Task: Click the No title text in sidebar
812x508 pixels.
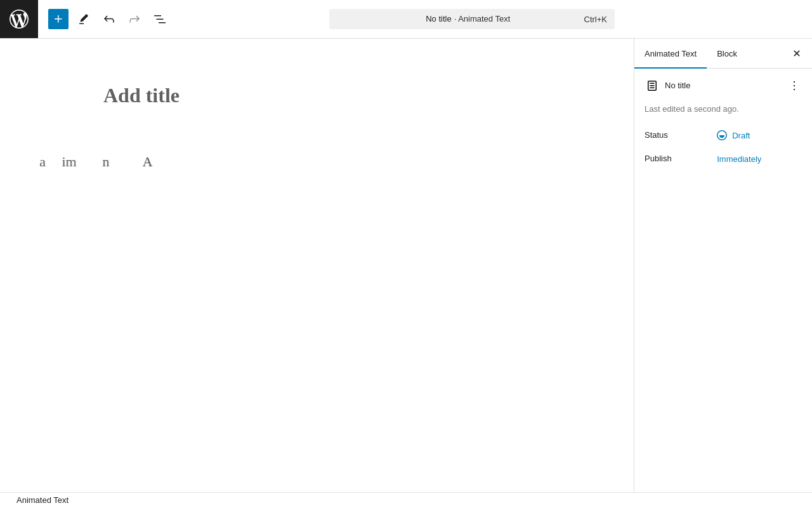Action: click(x=678, y=86)
